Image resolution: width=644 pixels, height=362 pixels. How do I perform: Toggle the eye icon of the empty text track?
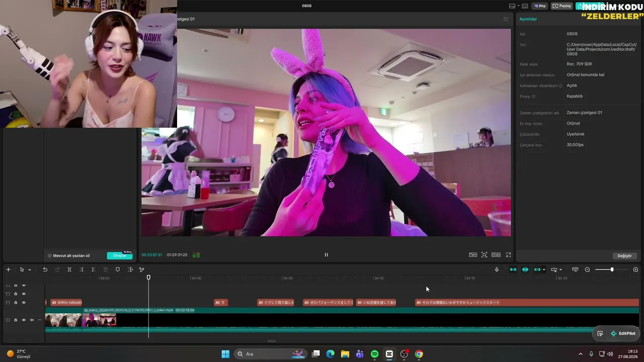[x=24, y=294]
